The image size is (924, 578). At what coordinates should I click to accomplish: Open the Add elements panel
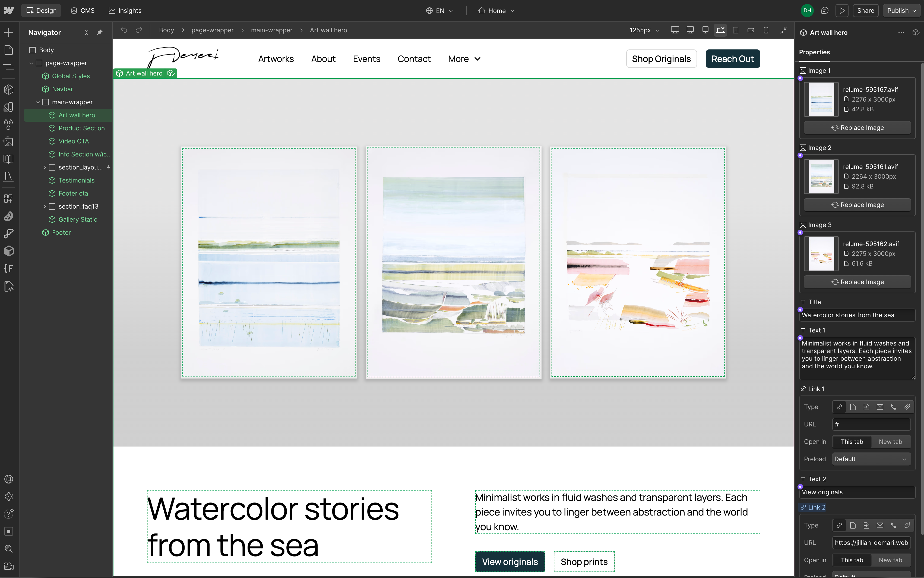tap(8, 33)
